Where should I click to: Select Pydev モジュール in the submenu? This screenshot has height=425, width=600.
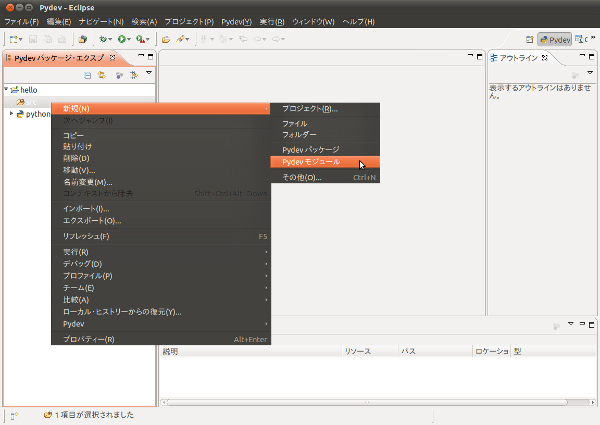[x=325, y=162]
